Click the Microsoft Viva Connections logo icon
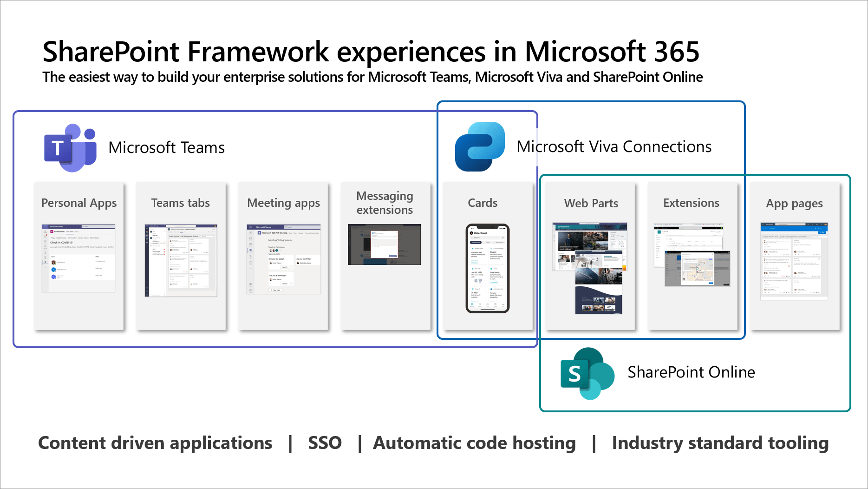868x489 pixels. click(480, 145)
